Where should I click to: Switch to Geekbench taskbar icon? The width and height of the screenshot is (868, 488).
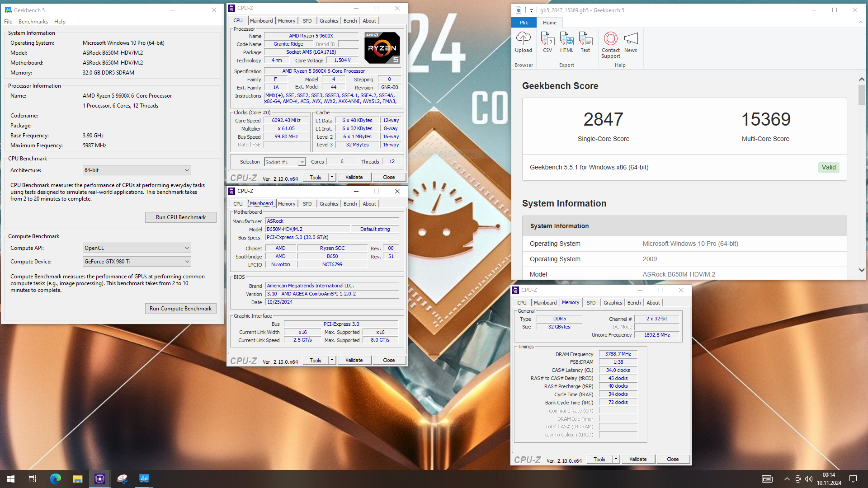(144, 479)
